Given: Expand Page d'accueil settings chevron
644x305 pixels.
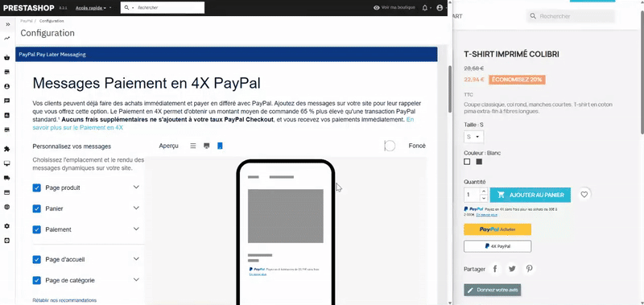Looking at the screenshot, I should pos(136,259).
